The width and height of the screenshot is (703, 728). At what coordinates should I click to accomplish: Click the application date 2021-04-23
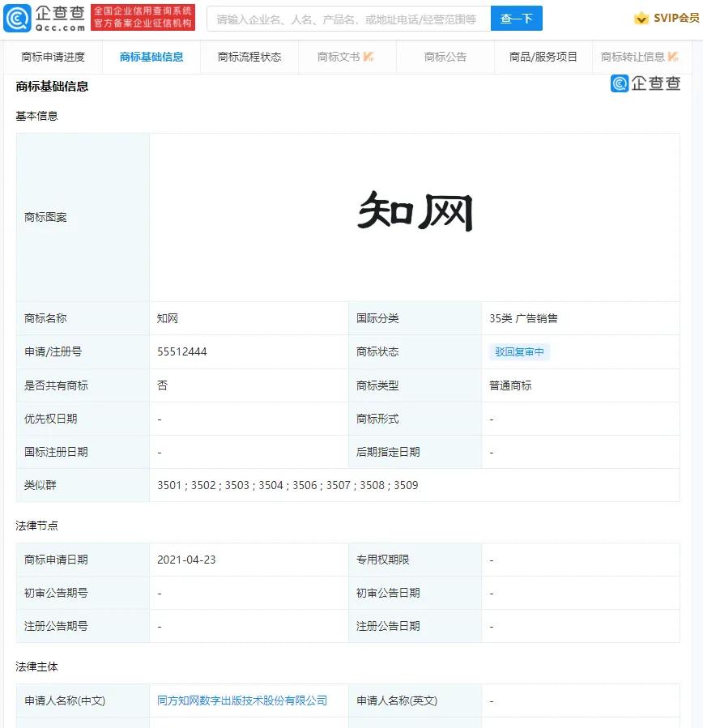click(186, 560)
